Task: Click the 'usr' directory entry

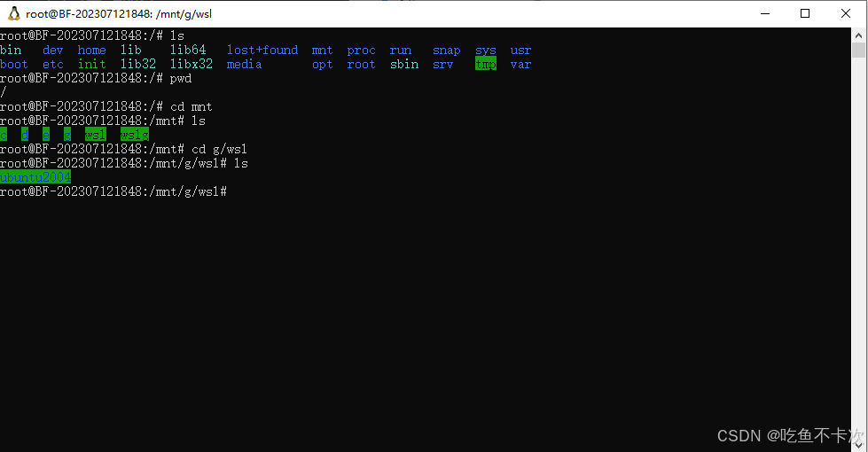Action: pyautogui.click(x=521, y=51)
